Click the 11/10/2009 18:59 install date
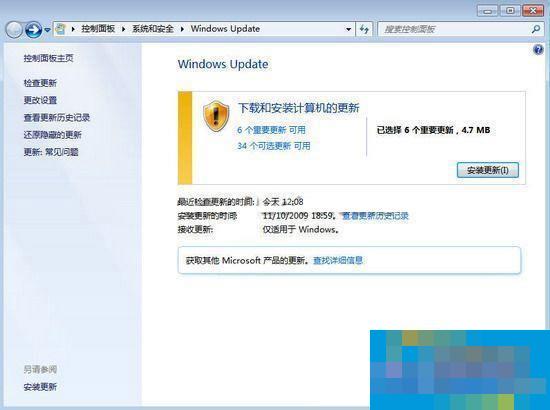This screenshot has width=550, height=410. tap(298, 215)
